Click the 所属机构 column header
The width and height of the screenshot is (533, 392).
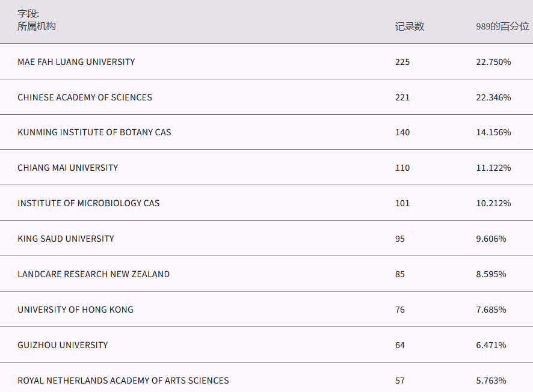[37, 26]
